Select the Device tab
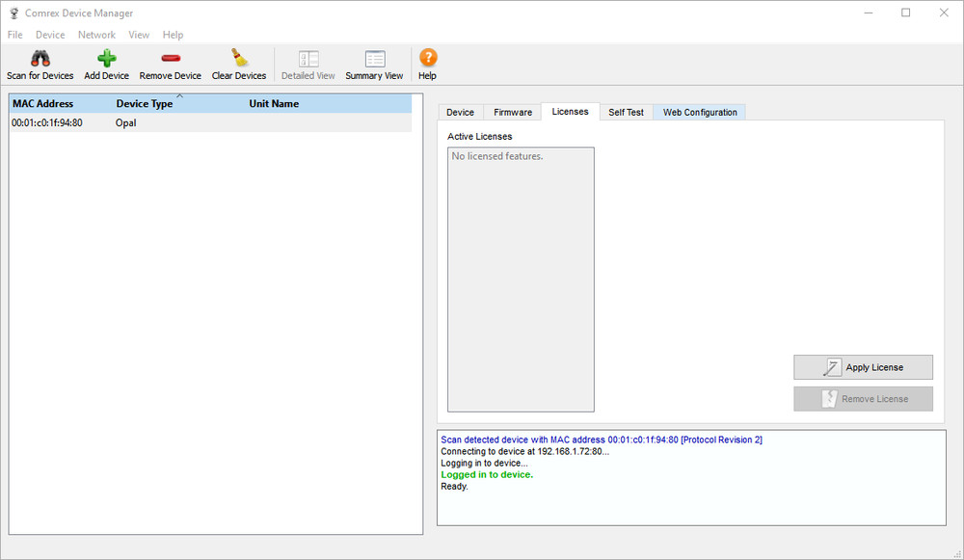The height and width of the screenshot is (560, 964). 460,113
